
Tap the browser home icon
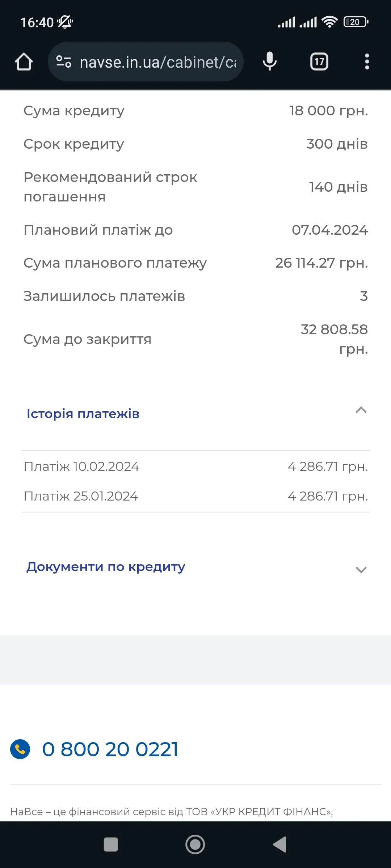point(24,62)
